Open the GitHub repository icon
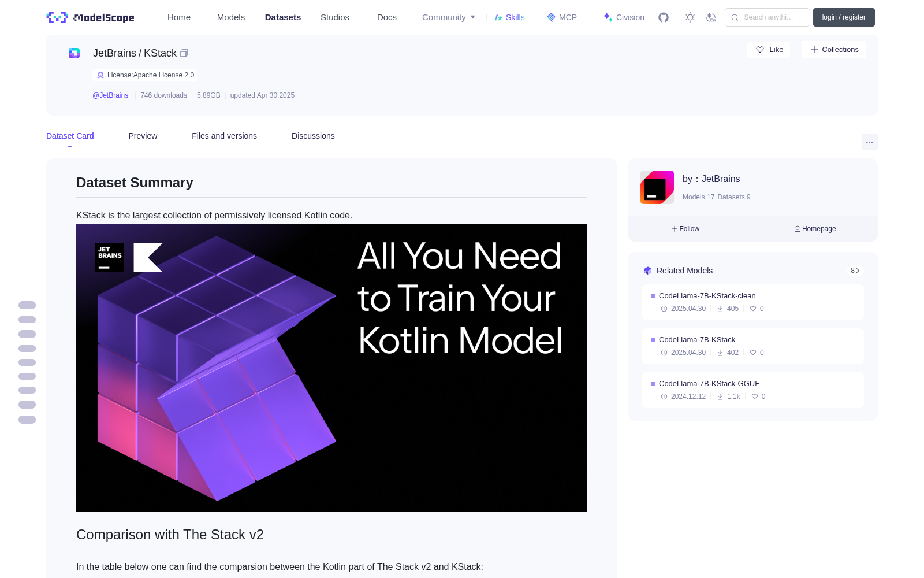Viewport: 924px width, 578px height. [x=664, y=17]
